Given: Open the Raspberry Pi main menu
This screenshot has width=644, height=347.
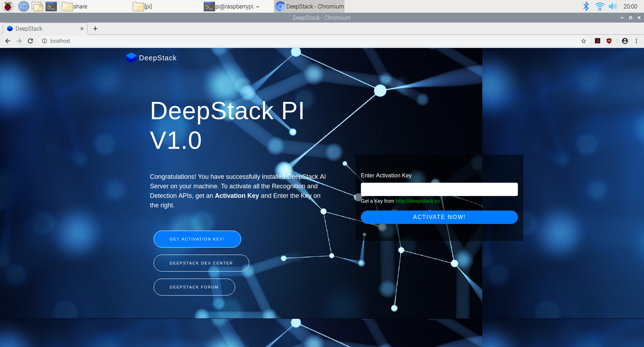Looking at the screenshot, I should [x=7, y=6].
